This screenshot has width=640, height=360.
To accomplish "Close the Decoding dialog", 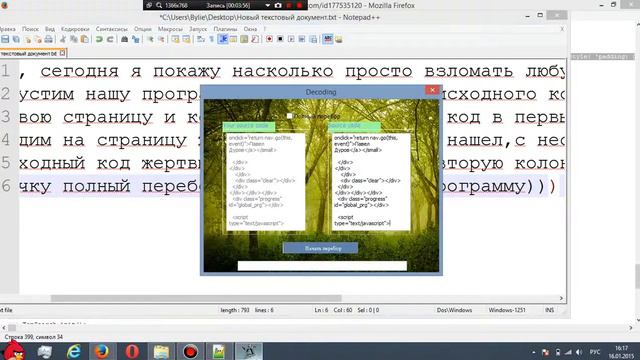I will pyautogui.click(x=432, y=90).
